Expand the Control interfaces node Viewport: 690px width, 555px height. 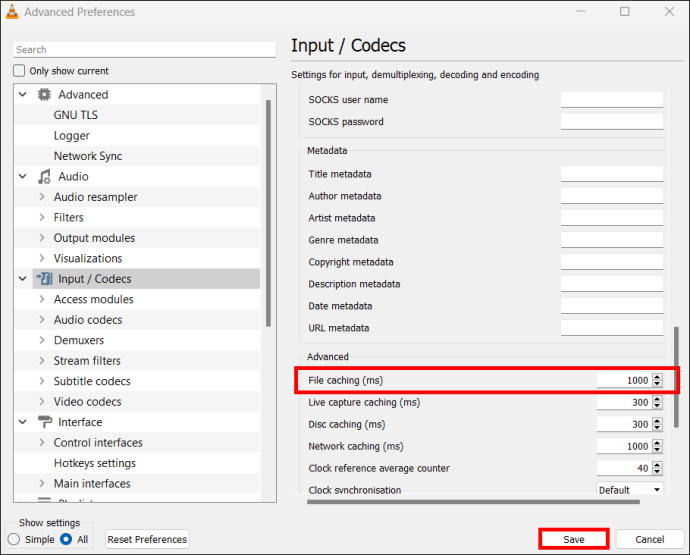point(42,442)
